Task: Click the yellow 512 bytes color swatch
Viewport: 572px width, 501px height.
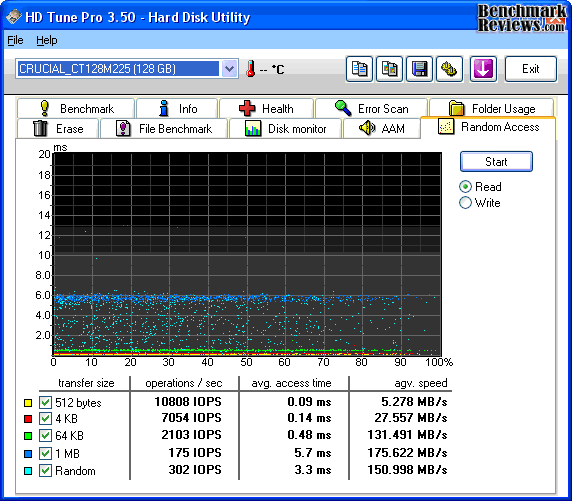Action: [28, 403]
